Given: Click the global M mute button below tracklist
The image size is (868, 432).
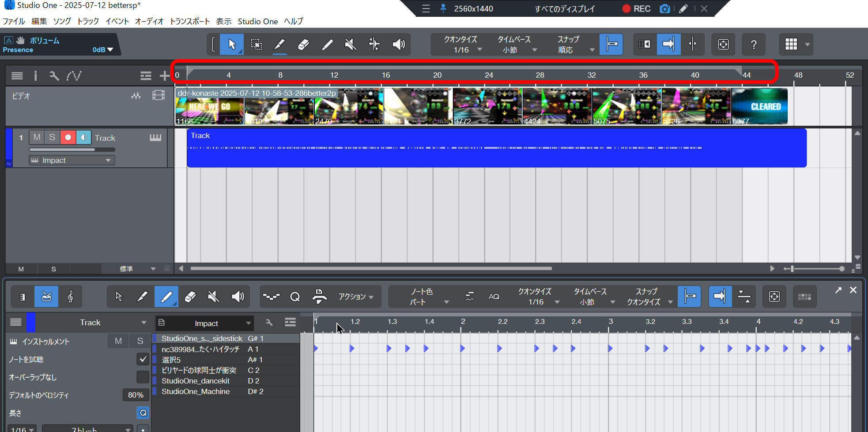Looking at the screenshot, I should pos(21,269).
